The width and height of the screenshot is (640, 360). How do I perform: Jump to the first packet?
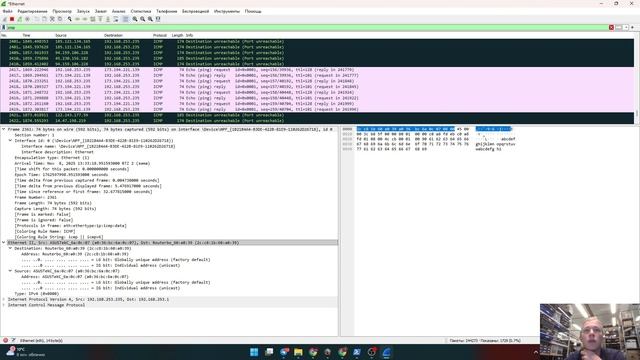[100, 19]
